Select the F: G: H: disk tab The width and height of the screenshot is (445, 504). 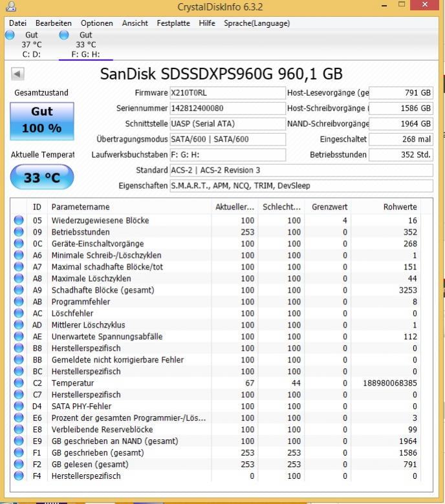point(85,45)
